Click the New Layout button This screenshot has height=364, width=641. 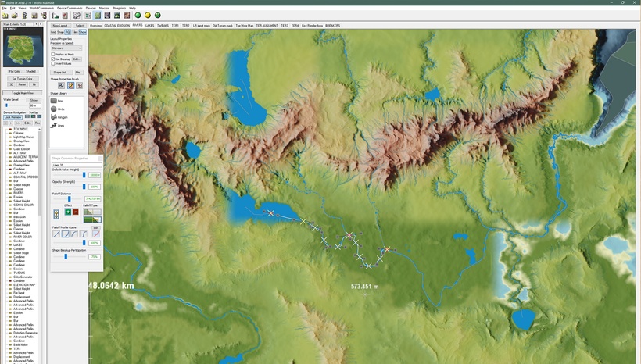[60, 26]
